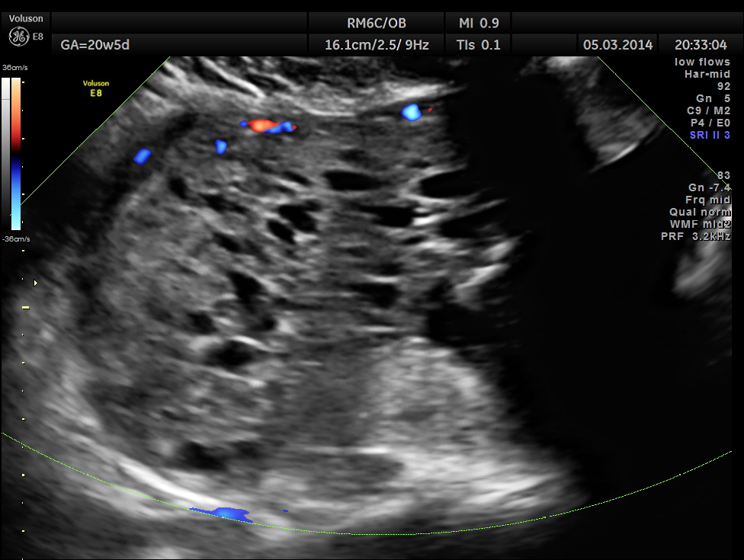
Task: Click the red-blue color velocity scale bar
Action: click(x=16, y=152)
